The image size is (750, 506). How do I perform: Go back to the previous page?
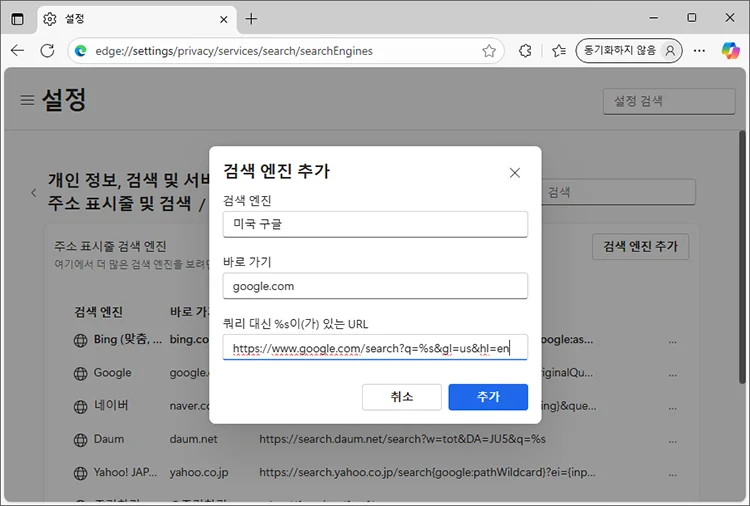click(18, 50)
